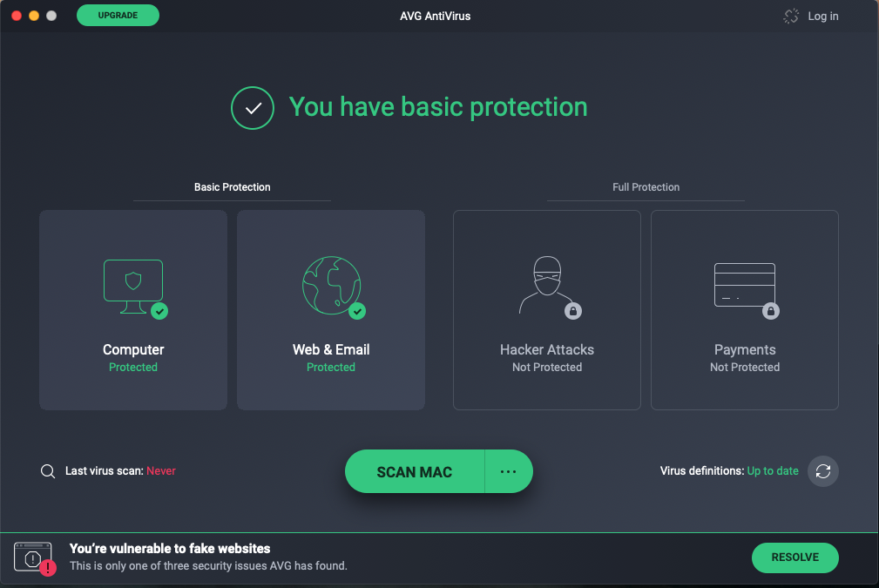Click the lock badge on Hacker Attacks
The width and height of the screenshot is (879, 588).
pos(572,311)
